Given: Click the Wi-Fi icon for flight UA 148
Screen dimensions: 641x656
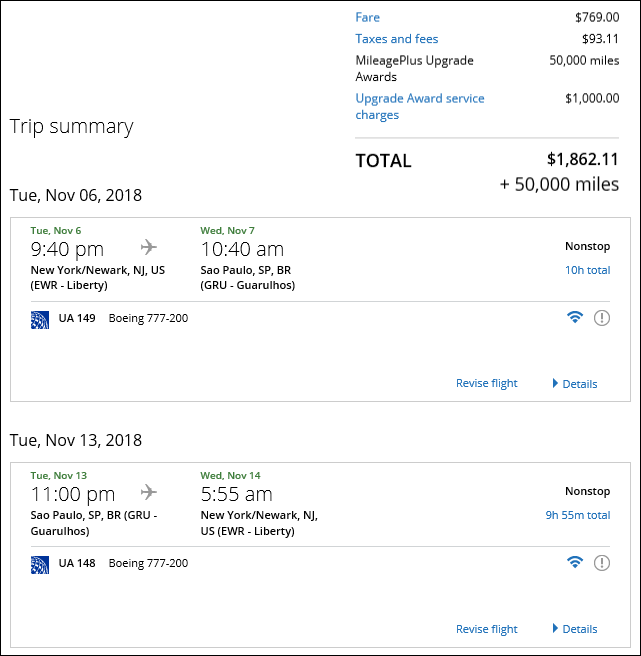Looking at the screenshot, I should click(574, 563).
